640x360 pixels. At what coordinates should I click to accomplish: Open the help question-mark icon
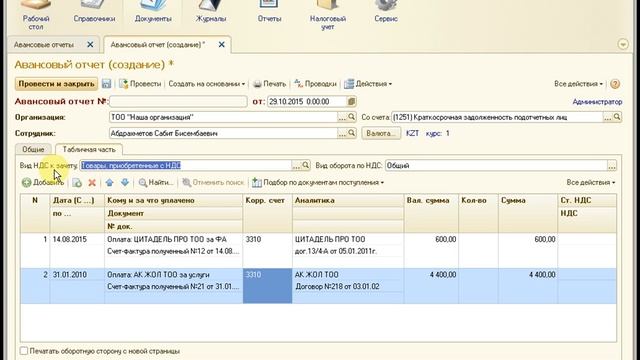(x=615, y=84)
